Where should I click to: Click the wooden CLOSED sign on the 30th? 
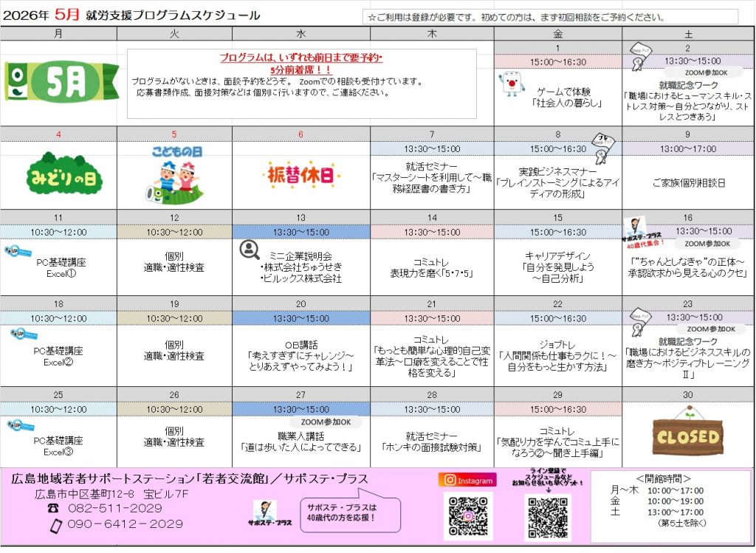pos(687,433)
